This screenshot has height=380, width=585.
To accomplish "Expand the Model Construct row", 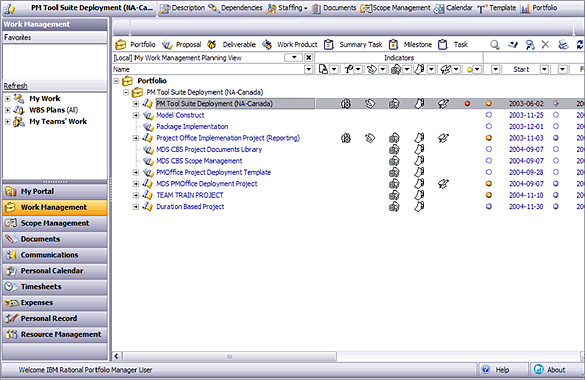I will point(136,115).
